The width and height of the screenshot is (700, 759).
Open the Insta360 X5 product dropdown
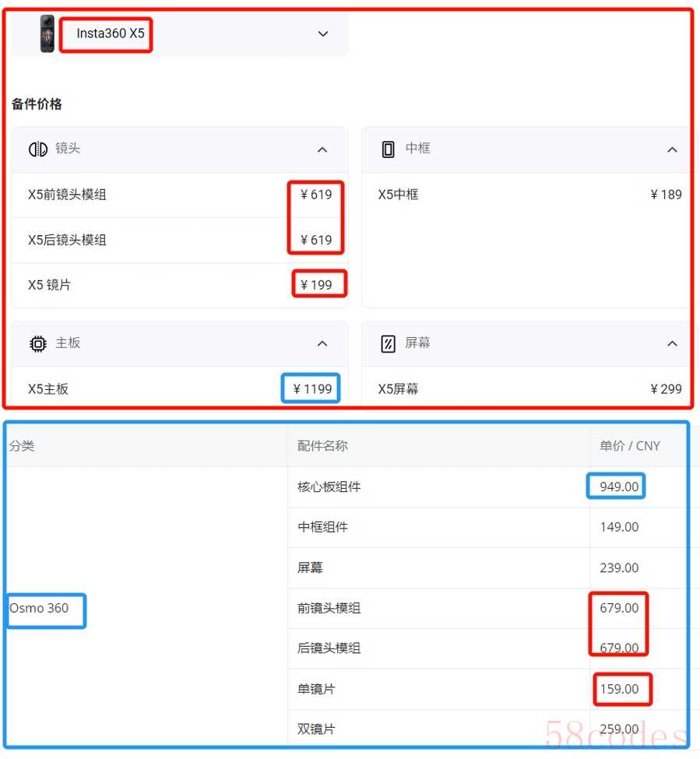[179, 34]
